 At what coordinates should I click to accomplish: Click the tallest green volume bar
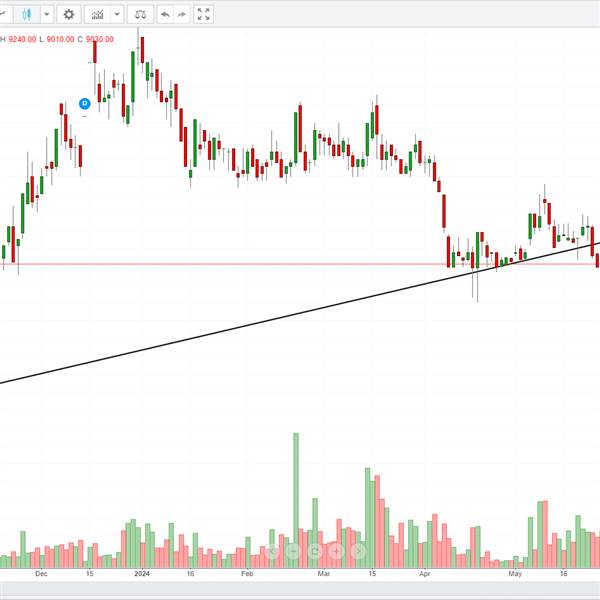click(x=296, y=500)
